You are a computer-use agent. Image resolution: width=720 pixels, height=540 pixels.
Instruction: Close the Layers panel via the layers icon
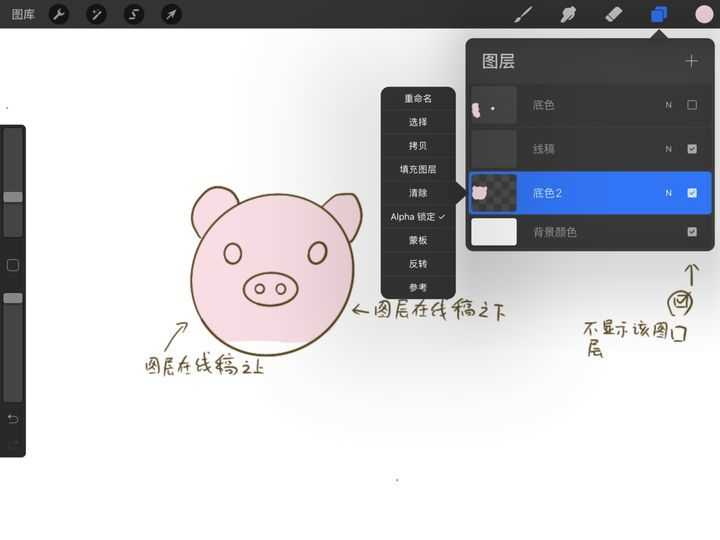point(659,14)
